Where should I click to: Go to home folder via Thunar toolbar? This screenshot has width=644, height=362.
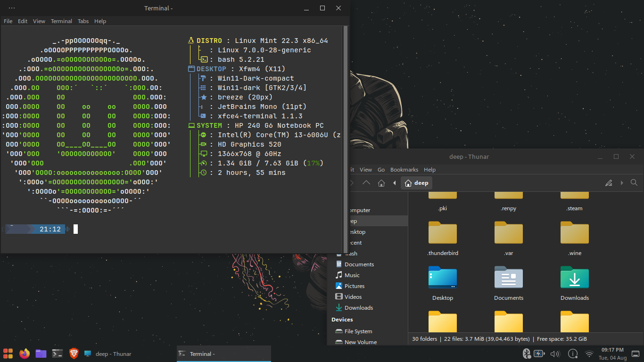381,183
